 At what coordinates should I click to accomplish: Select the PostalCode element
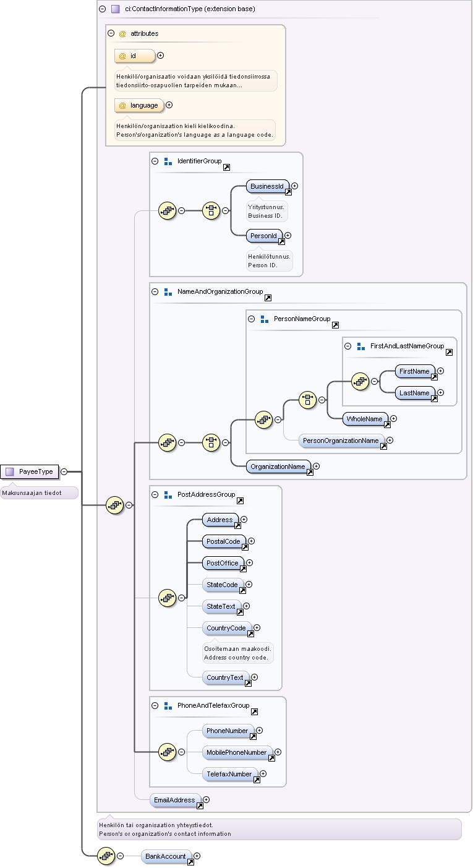coord(224,542)
